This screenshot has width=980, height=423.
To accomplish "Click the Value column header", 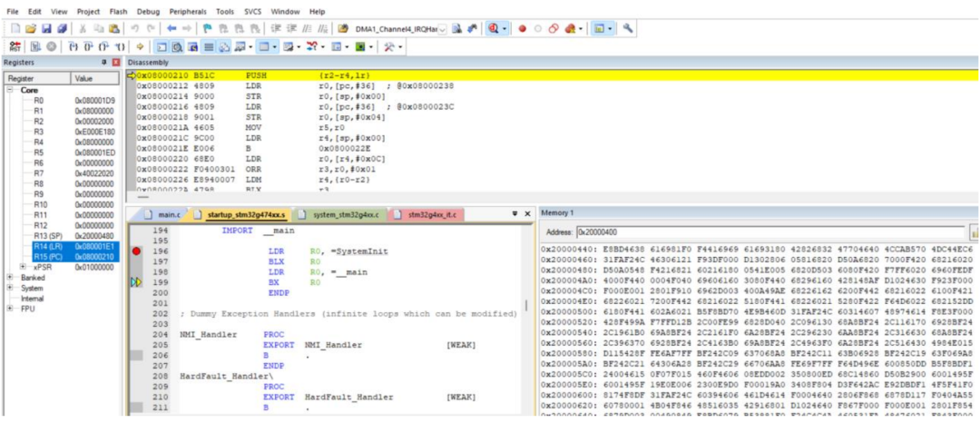I will pos(95,79).
